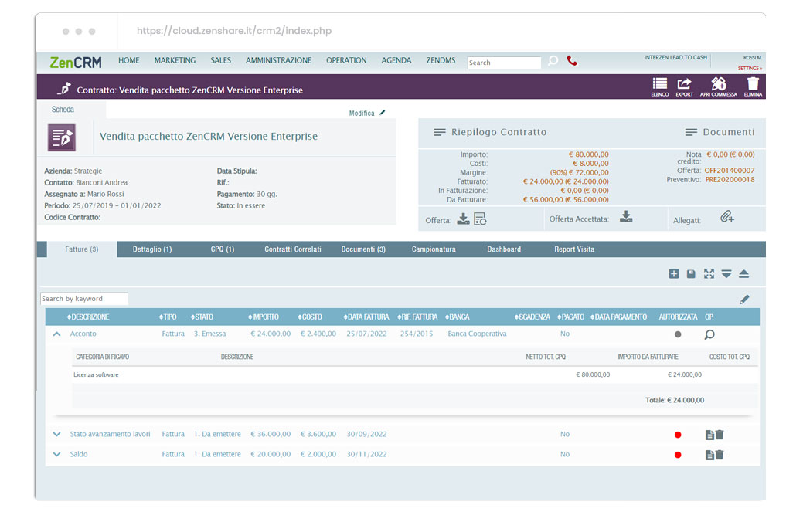Sort by the Importo column
Image resolution: width=803 pixels, height=532 pixels.
[x=264, y=317]
